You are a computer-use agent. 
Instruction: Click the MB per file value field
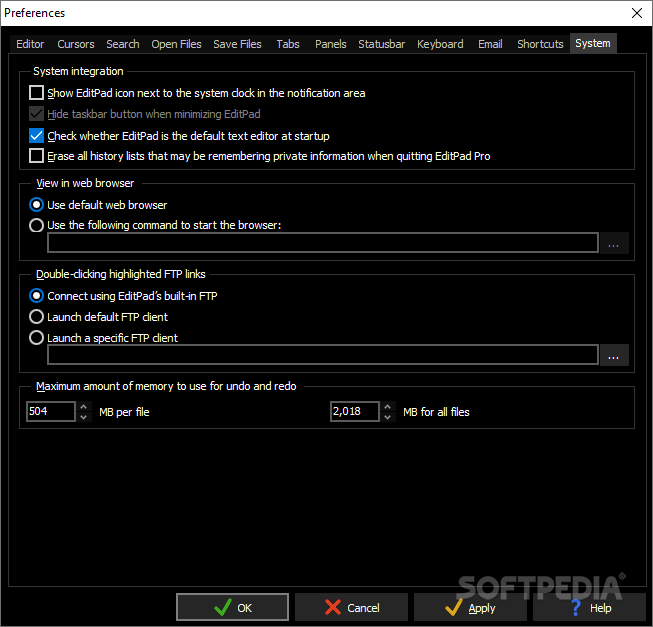tap(51, 411)
